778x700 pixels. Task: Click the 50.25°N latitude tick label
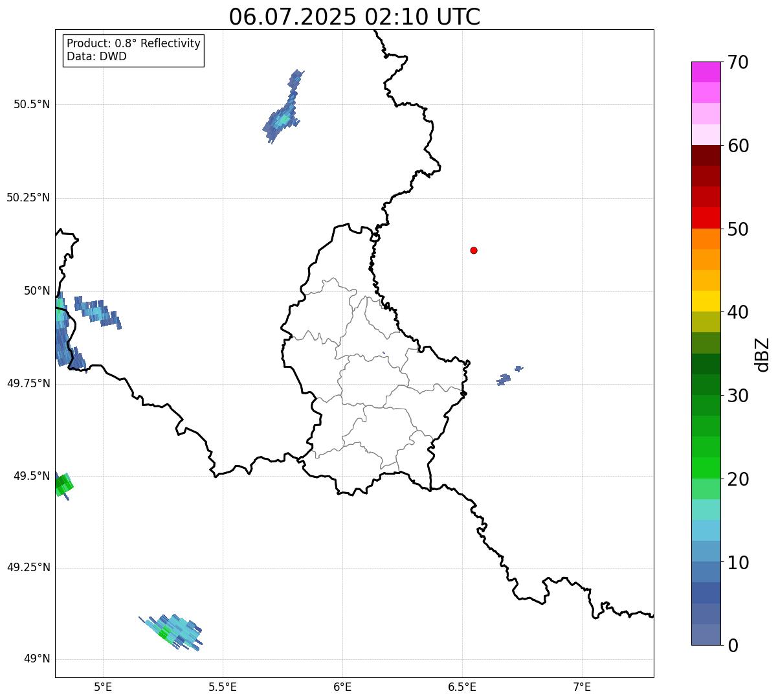(x=28, y=198)
